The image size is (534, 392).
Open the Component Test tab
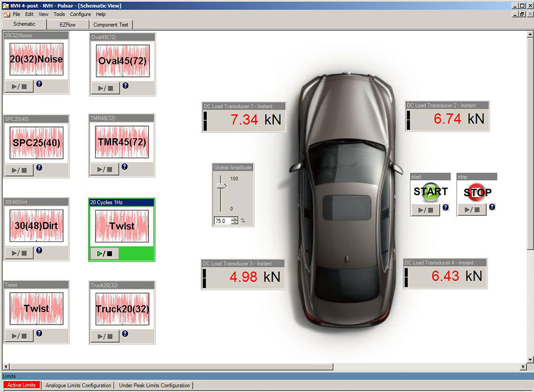tap(111, 25)
